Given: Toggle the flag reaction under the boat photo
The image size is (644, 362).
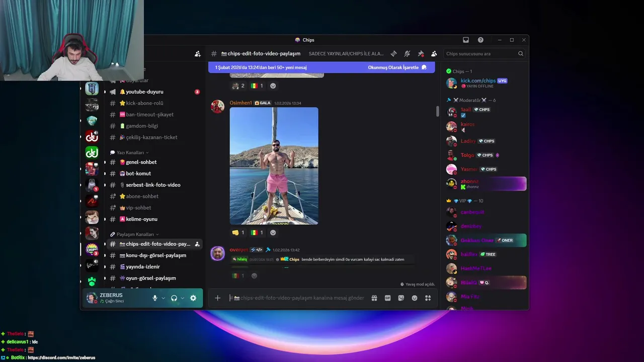Looking at the screenshot, I should point(257,232).
